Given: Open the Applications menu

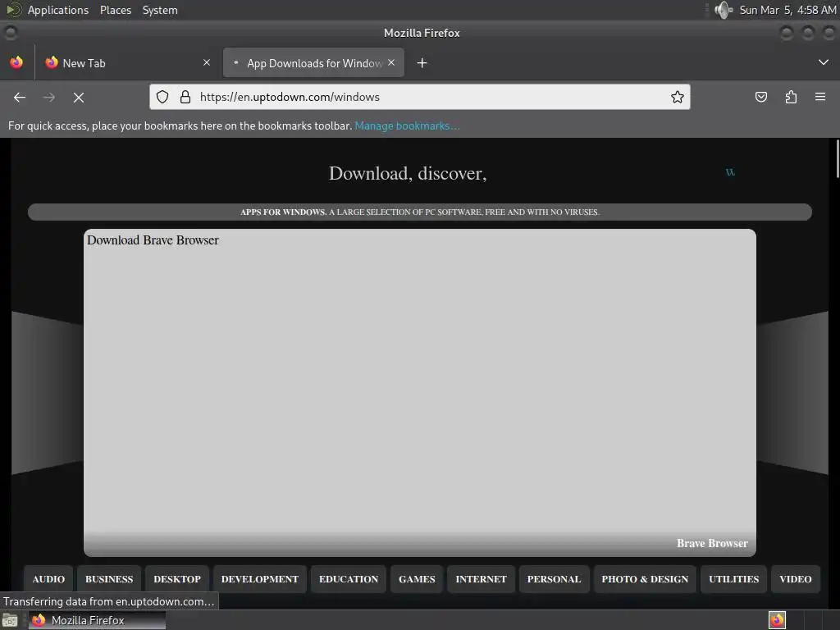Looking at the screenshot, I should 58,10.
